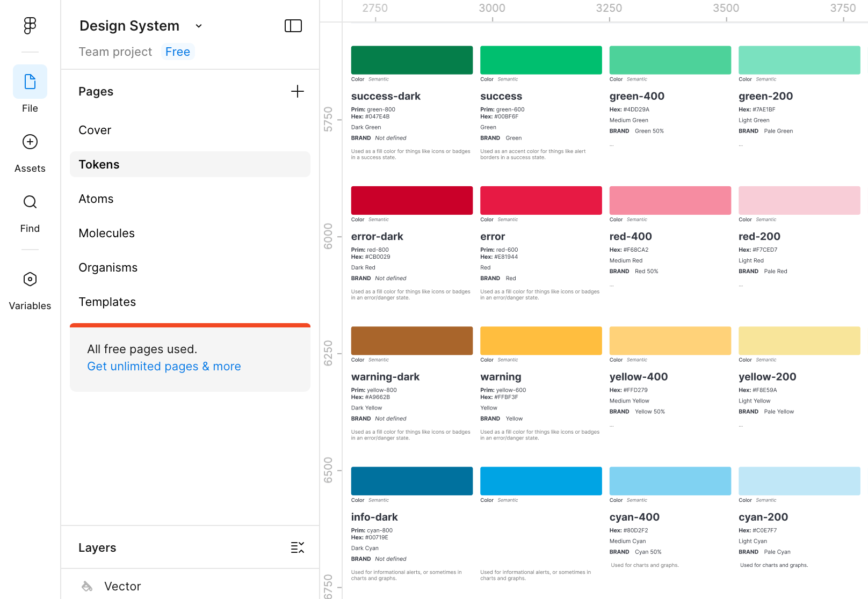This screenshot has height=599, width=868.
Task: Select the error red swatch
Action: (541, 200)
